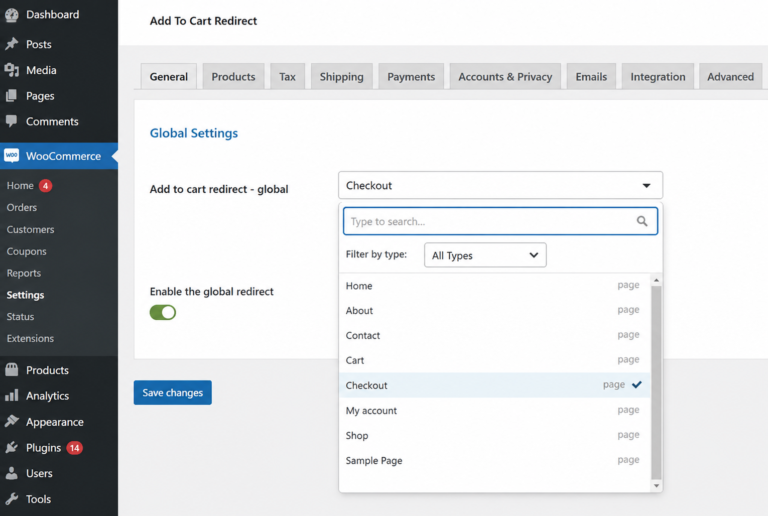This screenshot has height=516, width=768.
Task: Click the search magnifier icon
Action: 642,221
